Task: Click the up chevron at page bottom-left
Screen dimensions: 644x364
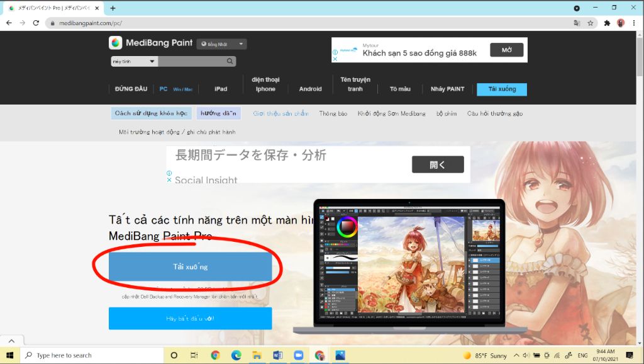Action: [11, 341]
